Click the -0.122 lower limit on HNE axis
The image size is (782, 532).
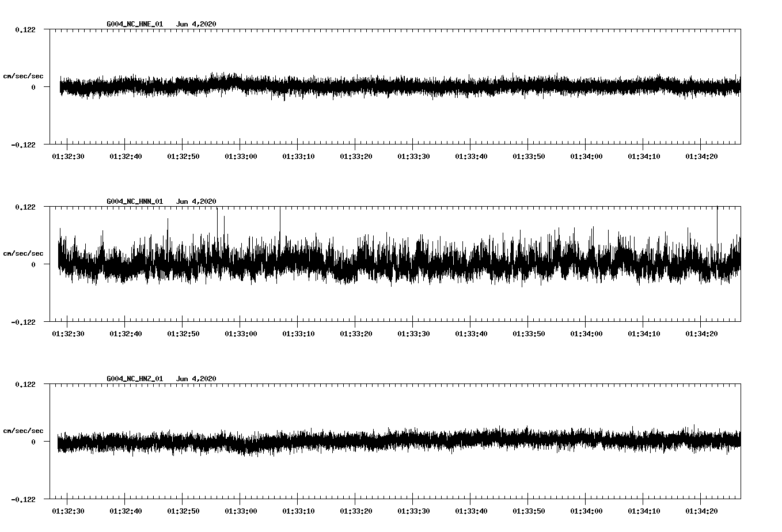point(24,145)
